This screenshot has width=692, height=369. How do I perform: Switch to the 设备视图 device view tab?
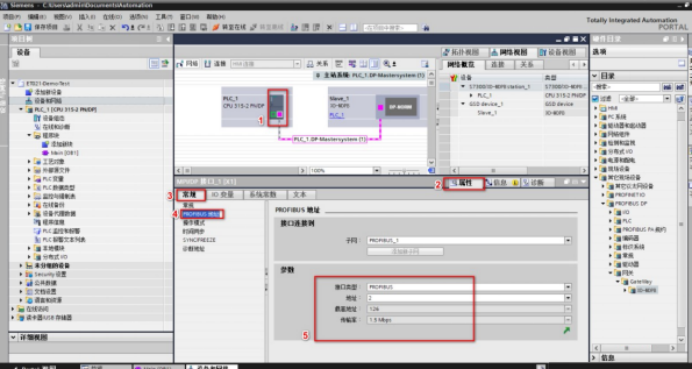(561, 52)
